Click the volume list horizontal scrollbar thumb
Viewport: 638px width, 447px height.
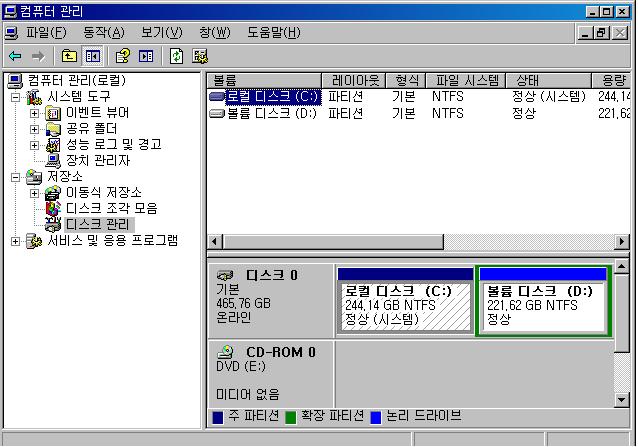333,242
